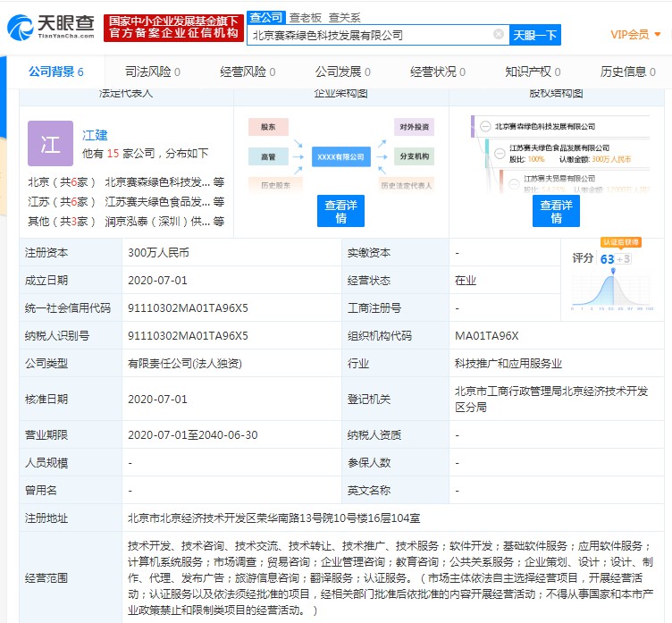Open the 江苏赛夫绿色食品发... company link
The image size is (672, 623).
pos(157,202)
